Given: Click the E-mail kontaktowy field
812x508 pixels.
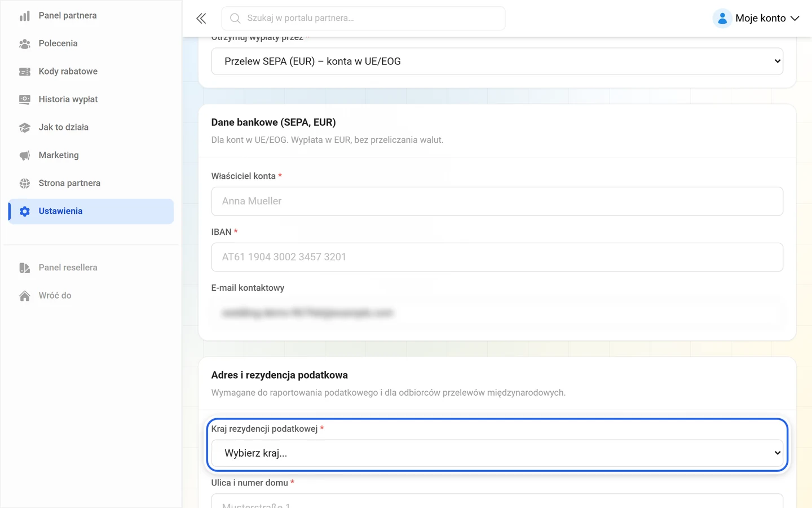Looking at the screenshot, I should pos(497,313).
